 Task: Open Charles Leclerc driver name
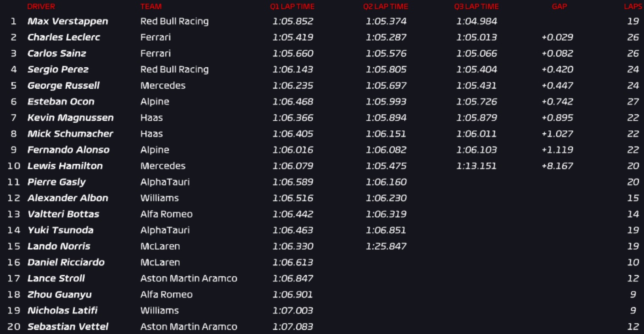coord(64,37)
